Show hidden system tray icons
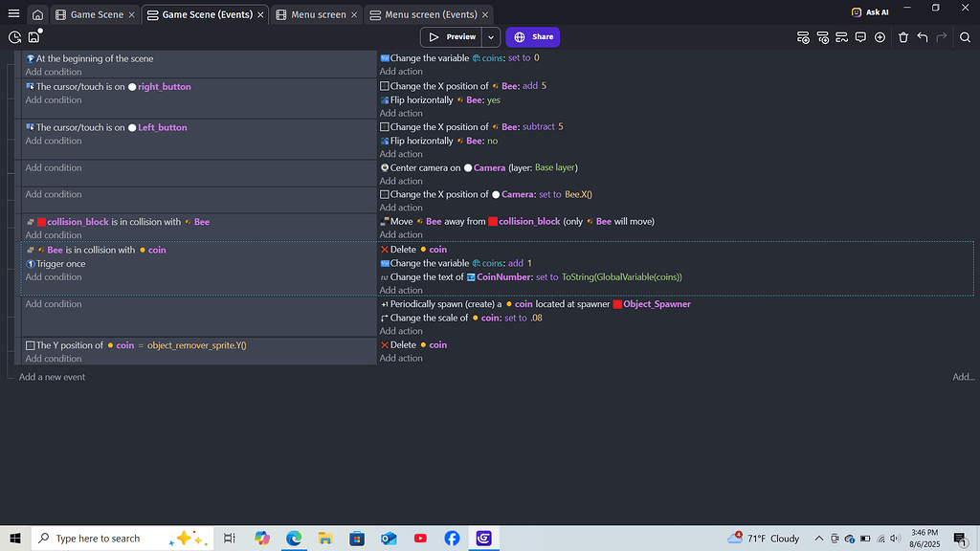This screenshot has height=551, width=980. tap(818, 539)
